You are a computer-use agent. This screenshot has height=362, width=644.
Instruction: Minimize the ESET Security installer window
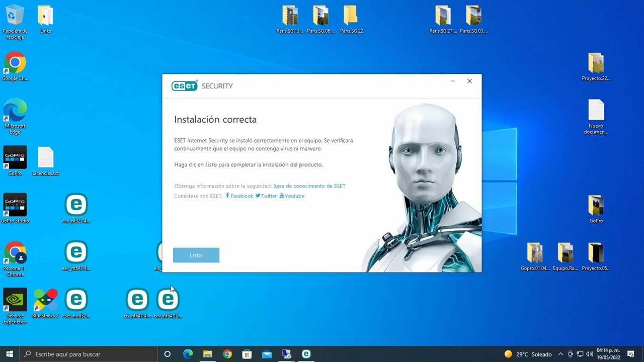pyautogui.click(x=453, y=81)
